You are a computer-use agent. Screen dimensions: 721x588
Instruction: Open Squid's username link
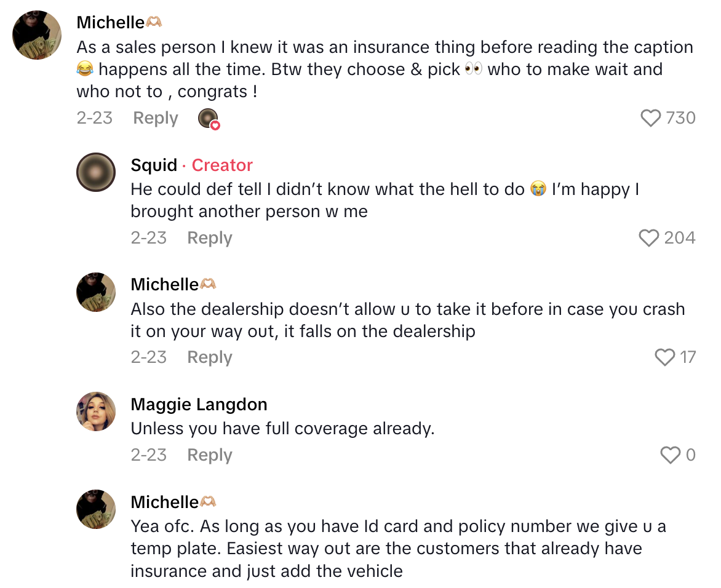coord(154,165)
